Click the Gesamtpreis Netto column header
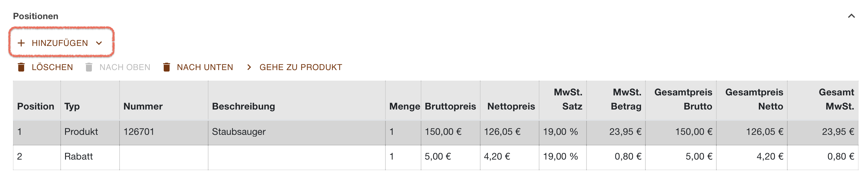Image resolution: width=868 pixels, height=179 pixels. [x=754, y=100]
